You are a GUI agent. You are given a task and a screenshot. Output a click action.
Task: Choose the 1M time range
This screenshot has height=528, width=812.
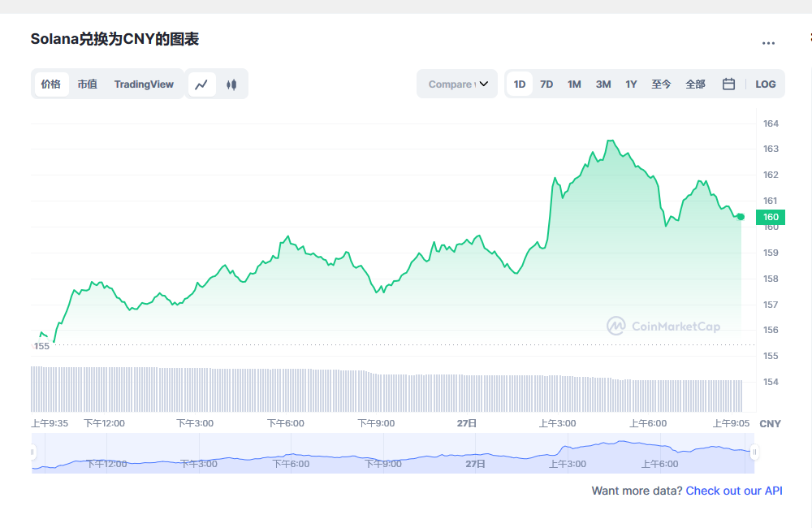pos(574,84)
